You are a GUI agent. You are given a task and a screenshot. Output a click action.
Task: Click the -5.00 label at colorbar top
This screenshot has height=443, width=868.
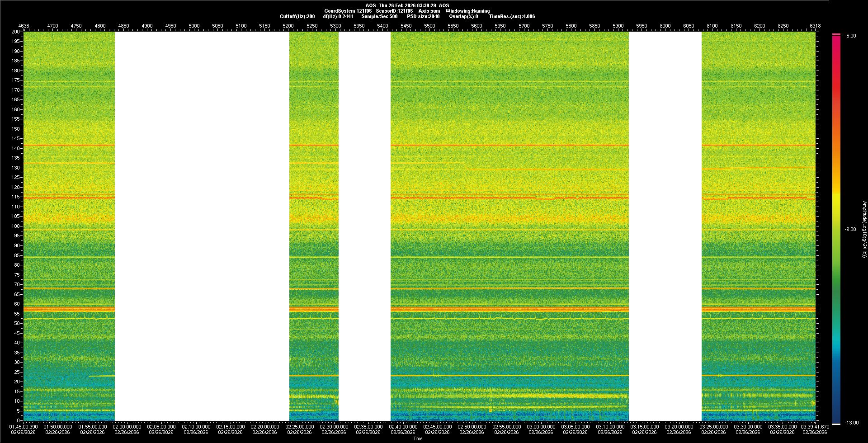tap(850, 36)
